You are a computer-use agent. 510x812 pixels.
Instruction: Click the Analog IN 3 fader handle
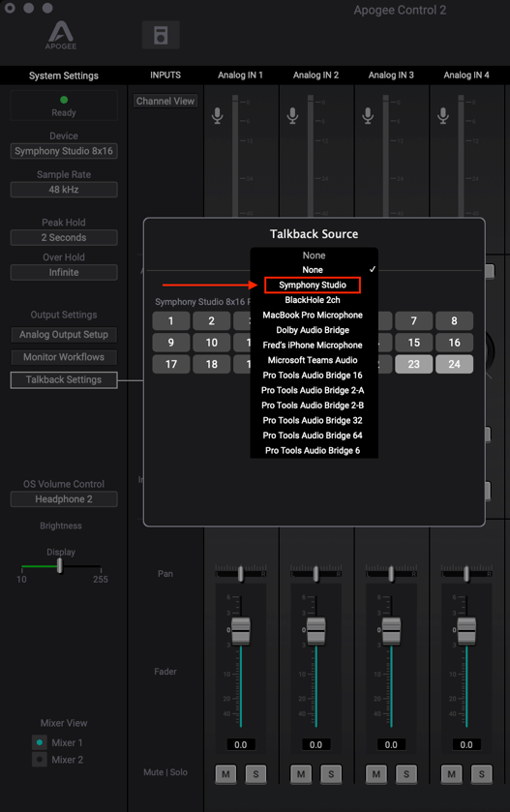391,631
